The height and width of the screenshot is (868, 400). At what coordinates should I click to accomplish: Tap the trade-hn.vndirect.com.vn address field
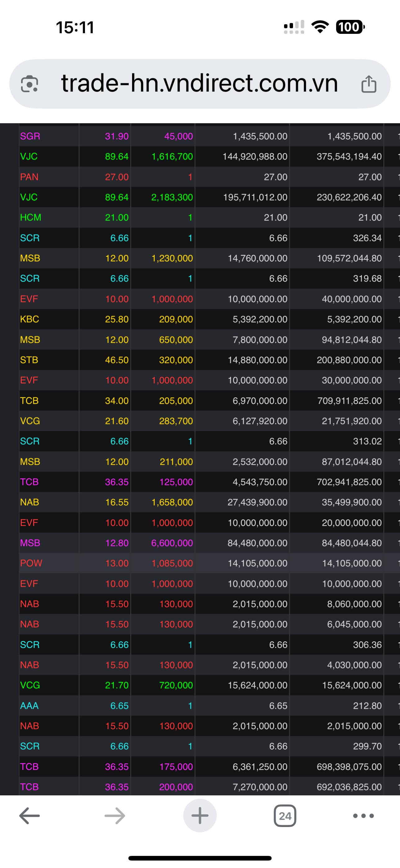click(x=199, y=84)
